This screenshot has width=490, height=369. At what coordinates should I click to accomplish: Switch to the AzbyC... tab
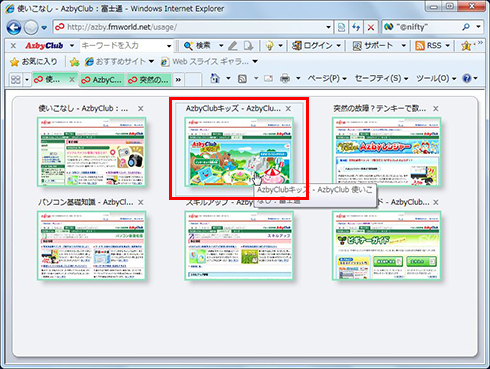tap(102, 80)
